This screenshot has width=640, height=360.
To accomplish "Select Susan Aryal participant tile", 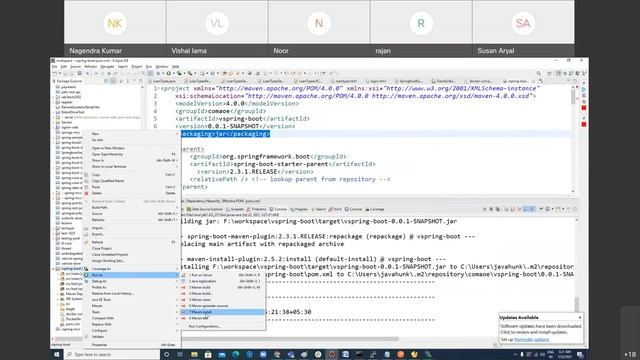I will [523, 28].
